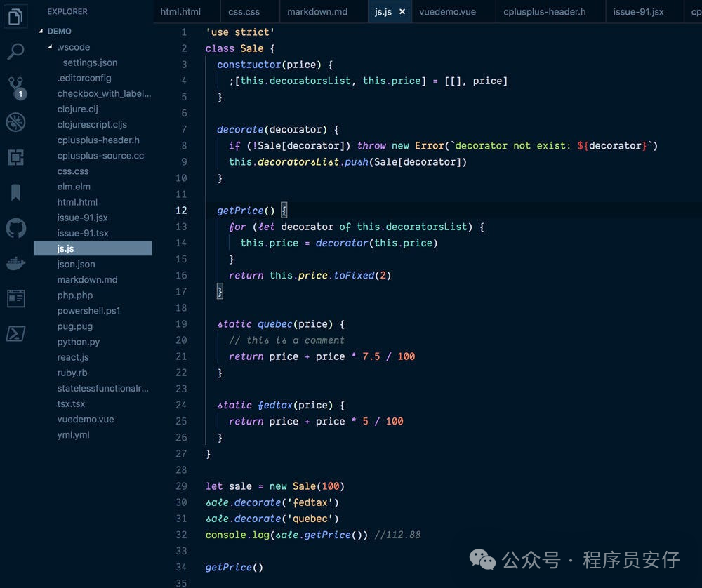Open the GitHub icon in activity bar

click(x=15, y=228)
